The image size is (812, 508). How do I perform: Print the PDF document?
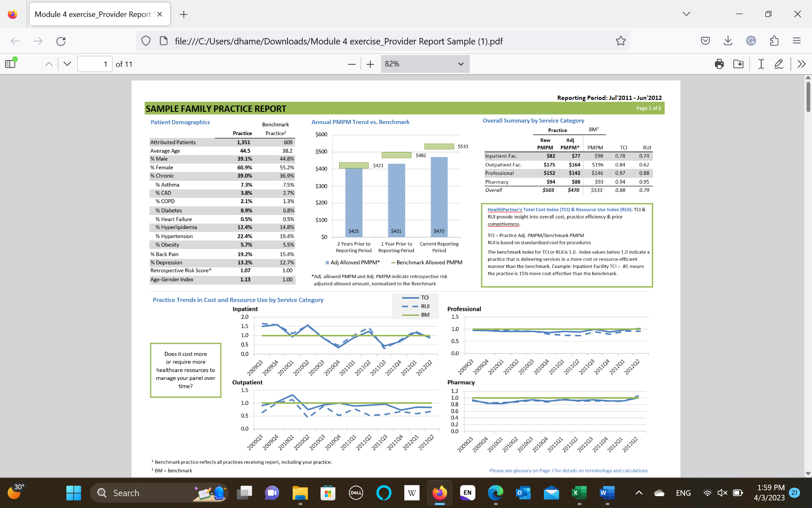click(719, 64)
